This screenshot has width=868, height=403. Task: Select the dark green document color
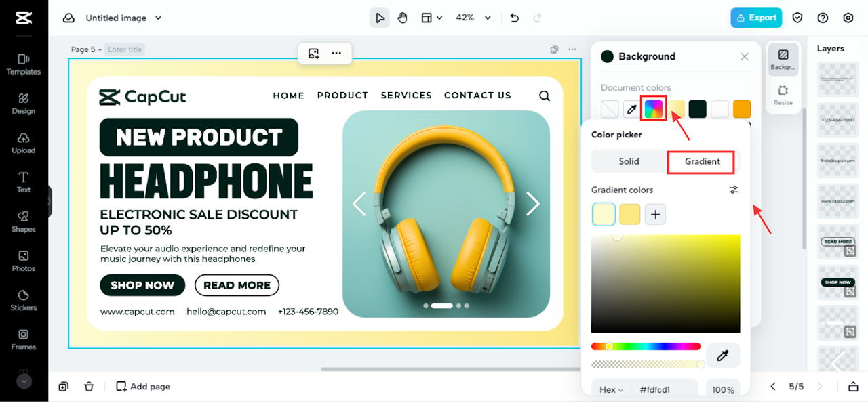698,109
